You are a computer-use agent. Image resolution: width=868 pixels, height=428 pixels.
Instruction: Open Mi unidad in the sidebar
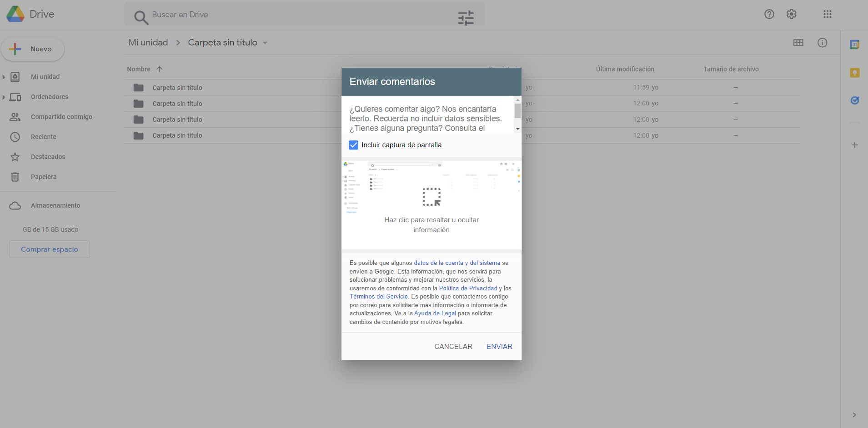click(x=45, y=77)
